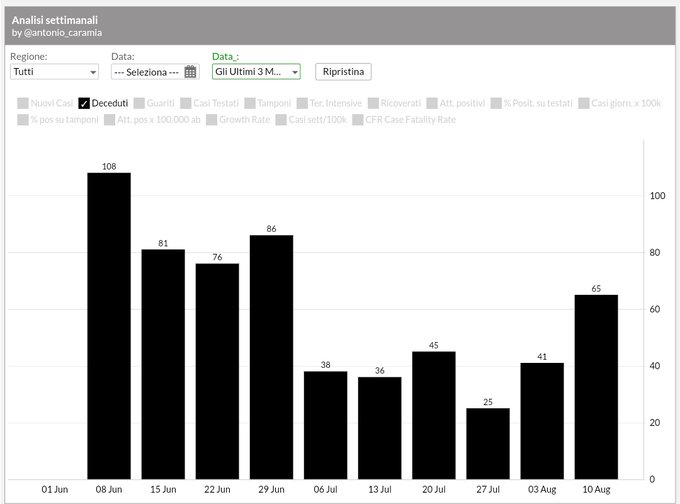
Task: Select the 06 Jul bar valued 38
Action: click(325, 425)
